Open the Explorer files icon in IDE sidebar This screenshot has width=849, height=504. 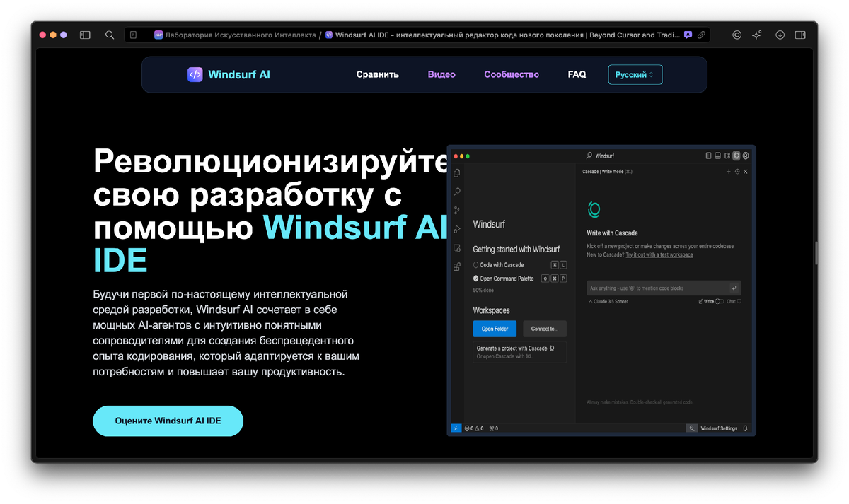coord(457,173)
